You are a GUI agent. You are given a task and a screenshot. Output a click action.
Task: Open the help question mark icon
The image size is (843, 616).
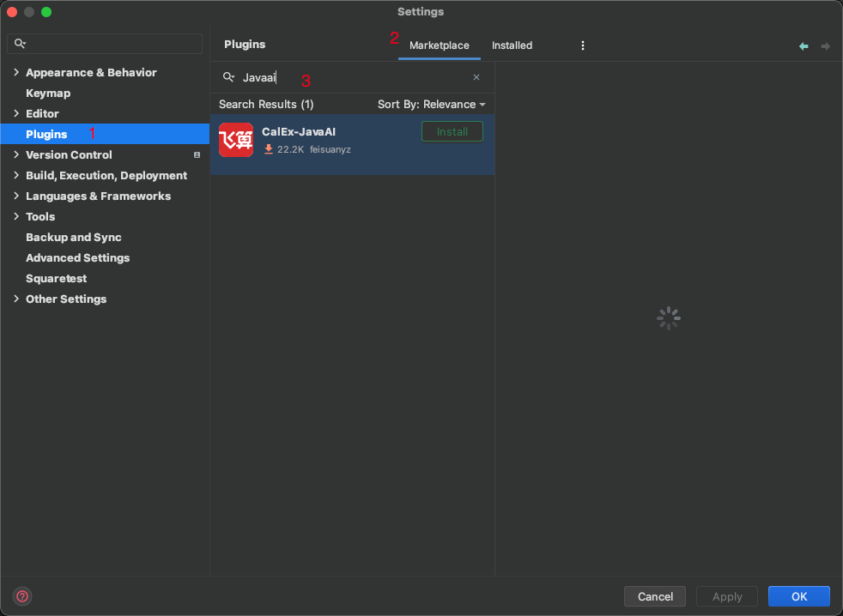[22, 596]
